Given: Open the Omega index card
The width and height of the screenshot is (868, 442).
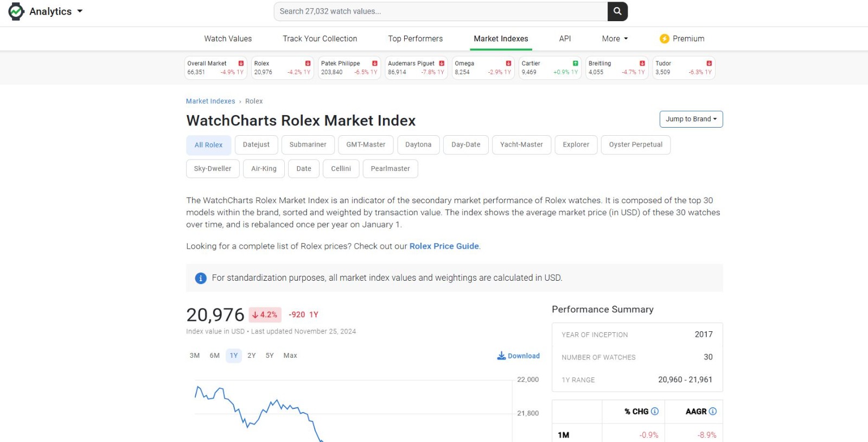Looking at the screenshot, I should [x=483, y=68].
